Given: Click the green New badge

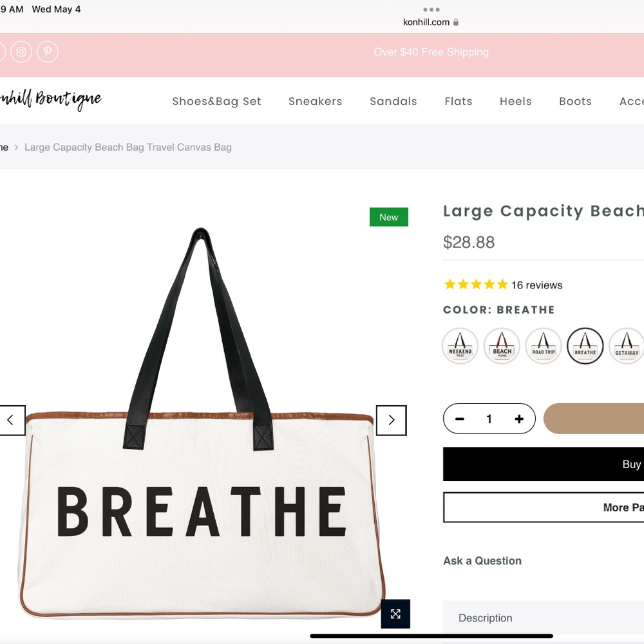Looking at the screenshot, I should point(388,217).
